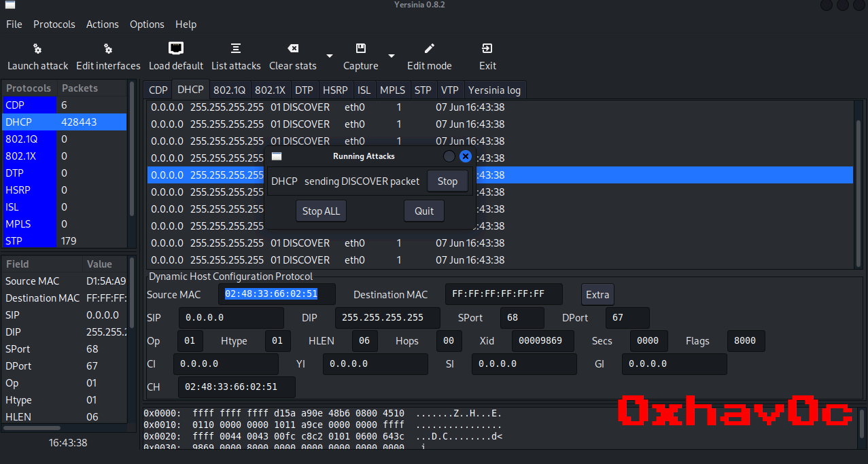Open the List attacks toolbar icon
This screenshot has width=868, height=464.
click(236, 49)
